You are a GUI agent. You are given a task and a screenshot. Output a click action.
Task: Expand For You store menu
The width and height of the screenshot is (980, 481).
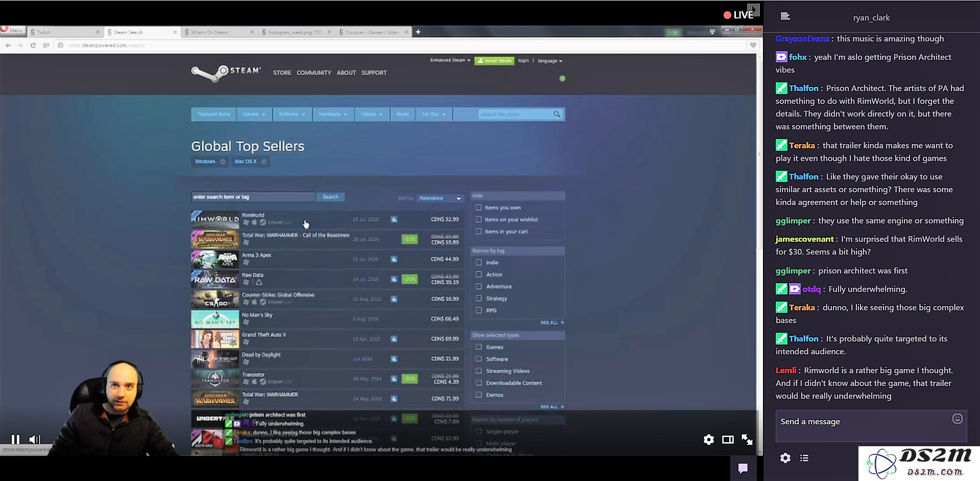point(434,114)
